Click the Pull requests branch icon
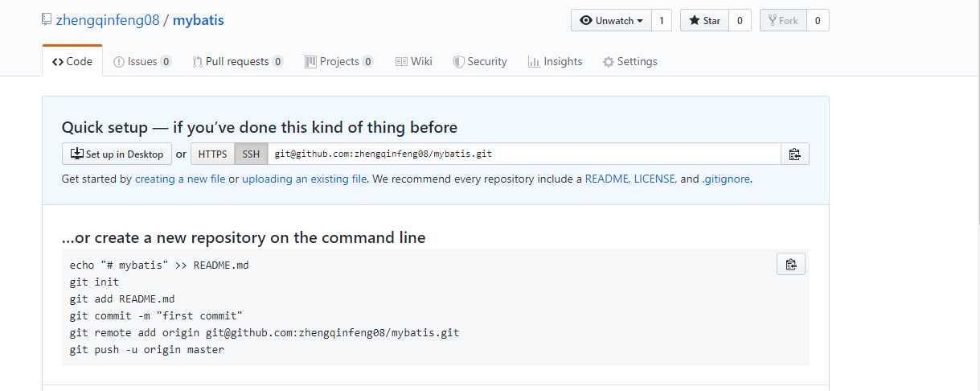Screen dimensions: 980x391 (x=197, y=62)
